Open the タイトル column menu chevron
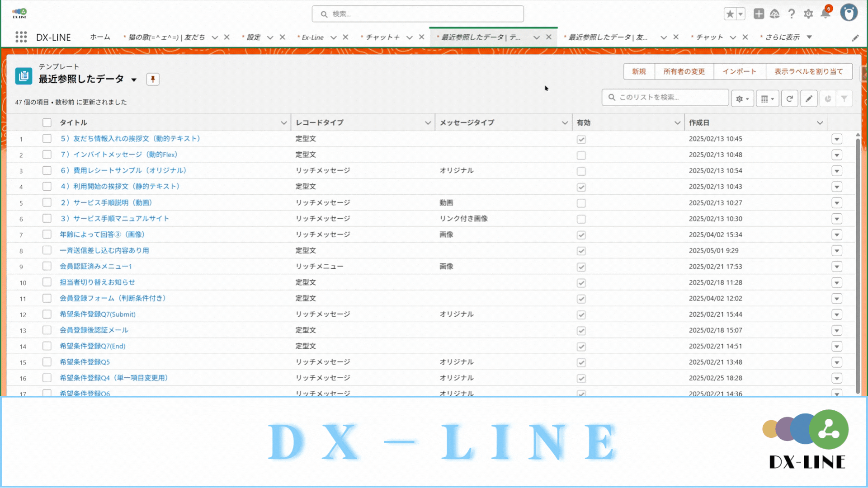 coord(283,123)
